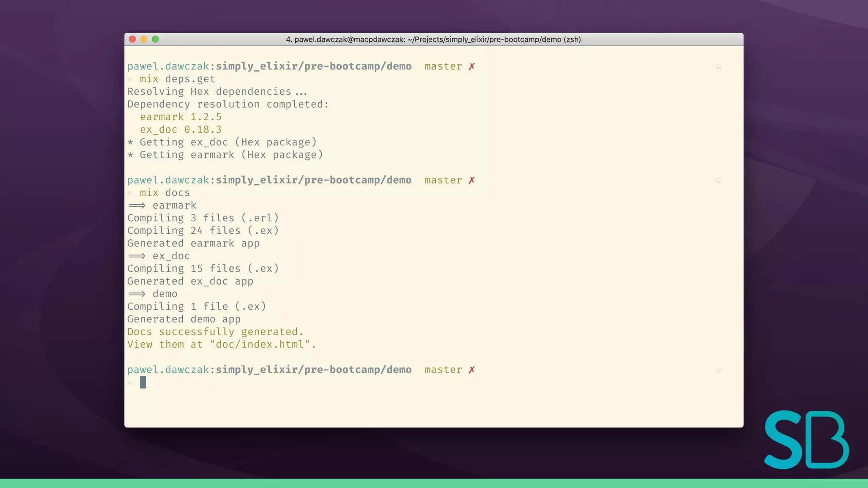
Task: Click the "doc/index.html" path text
Action: click(260, 344)
